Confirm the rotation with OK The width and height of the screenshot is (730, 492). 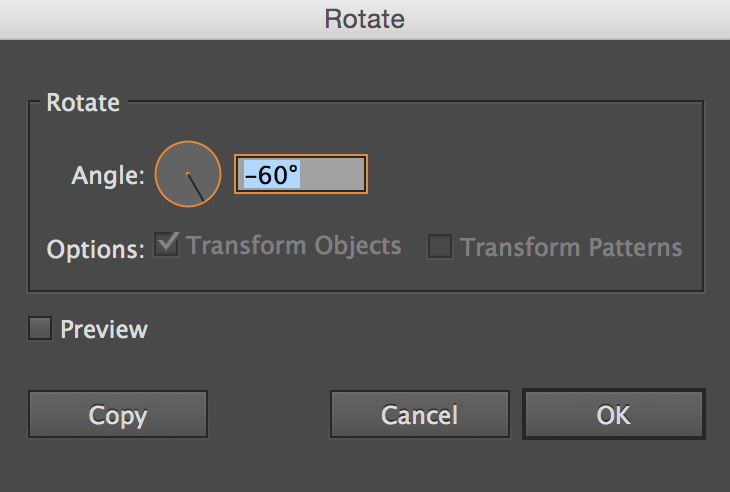(613, 415)
